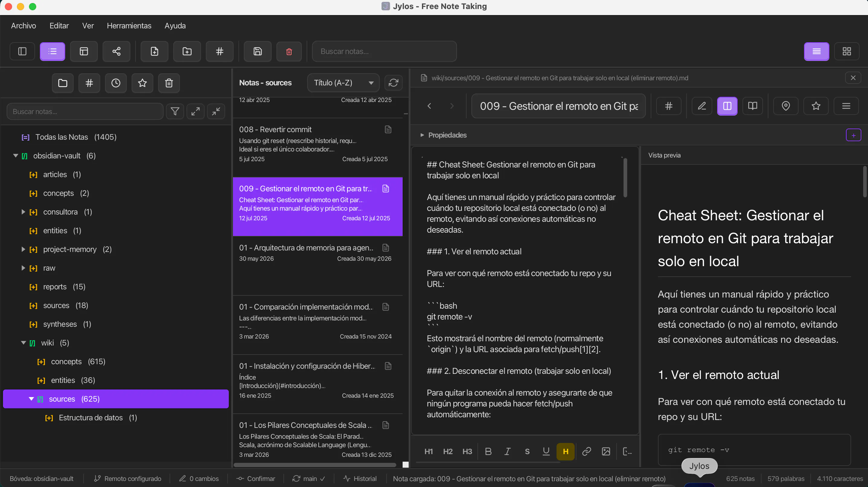
Task: Click the main branch sync button
Action: [x=309, y=479]
